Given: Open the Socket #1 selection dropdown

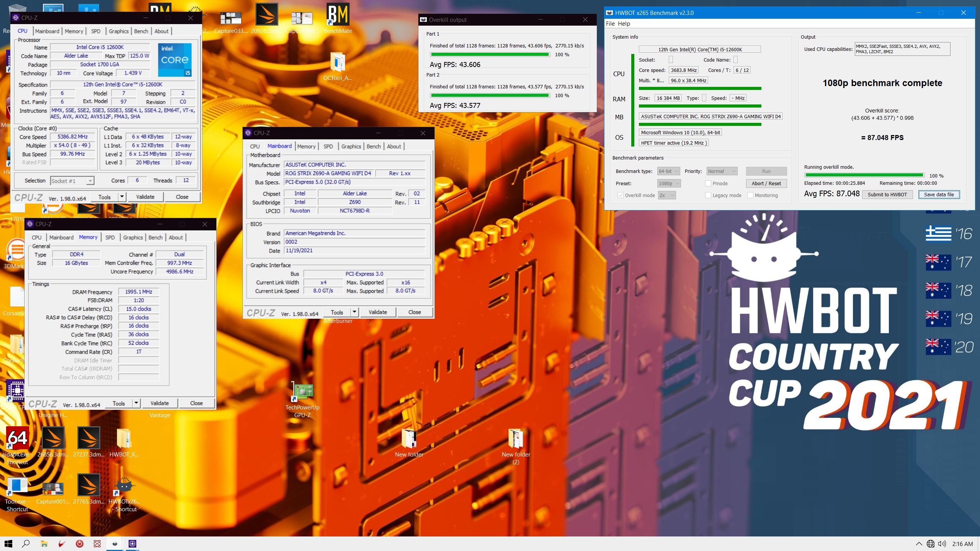Looking at the screenshot, I should (x=72, y=181).
